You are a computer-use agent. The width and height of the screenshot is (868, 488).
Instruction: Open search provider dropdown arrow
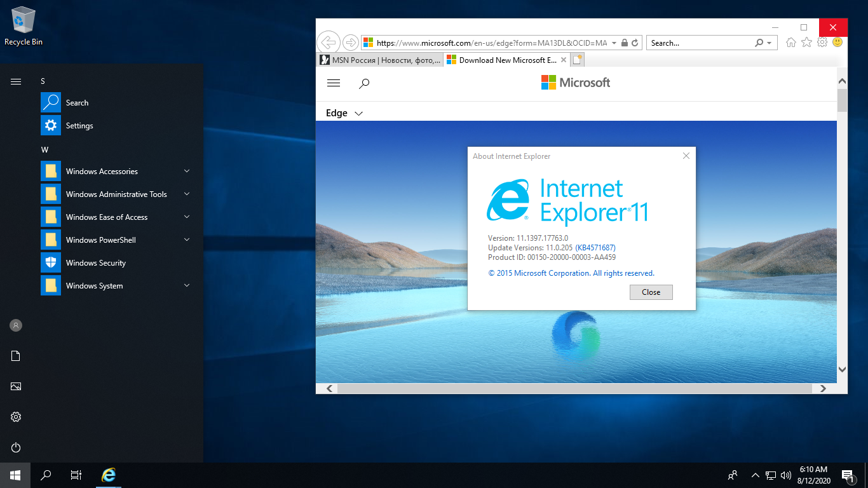pyautogui.click(x=770, y=43)
